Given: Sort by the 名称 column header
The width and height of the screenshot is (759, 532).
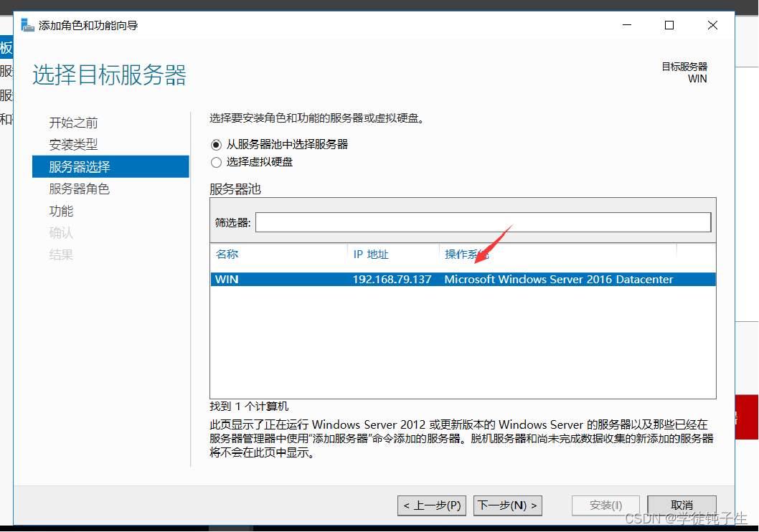Looking at the screenshot, I should (227, 255).
